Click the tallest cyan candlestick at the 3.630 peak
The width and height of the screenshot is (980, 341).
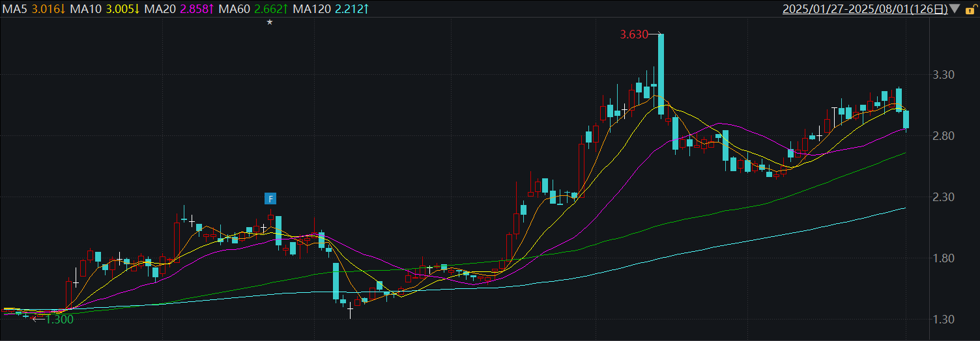tap(661, 74)
